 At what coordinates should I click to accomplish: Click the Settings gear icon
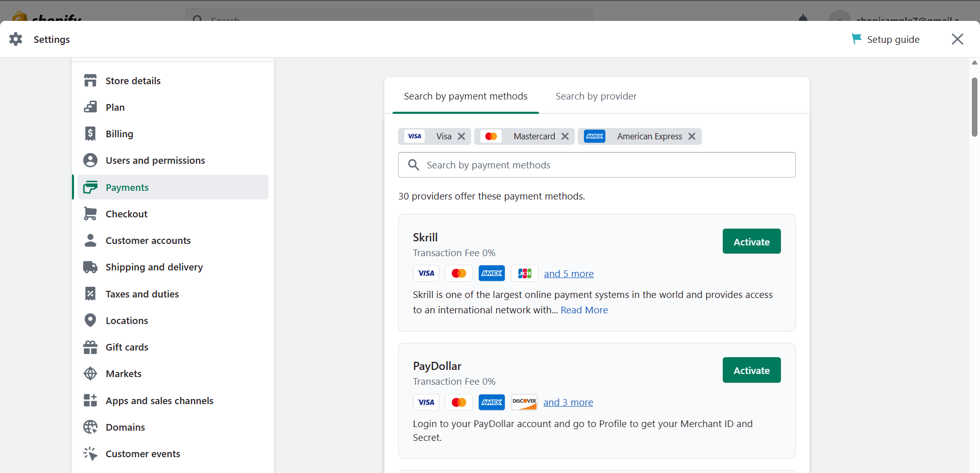point(16,39)
